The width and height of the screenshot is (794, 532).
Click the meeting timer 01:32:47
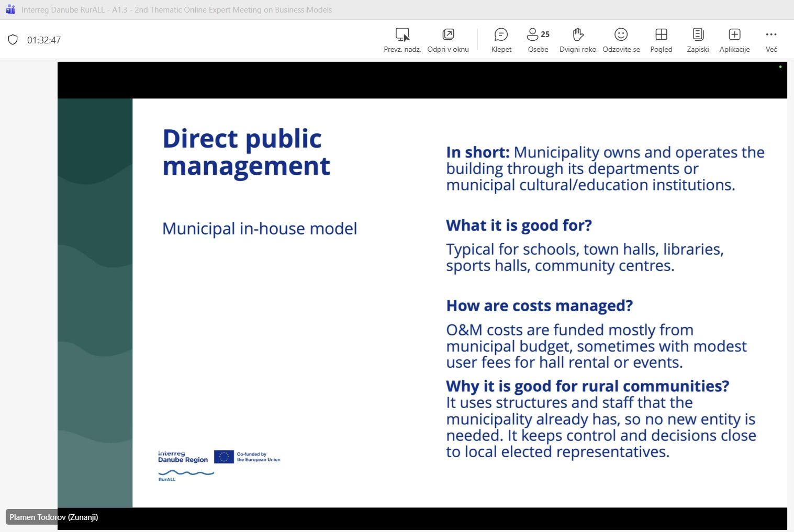(x=44, y=40)
